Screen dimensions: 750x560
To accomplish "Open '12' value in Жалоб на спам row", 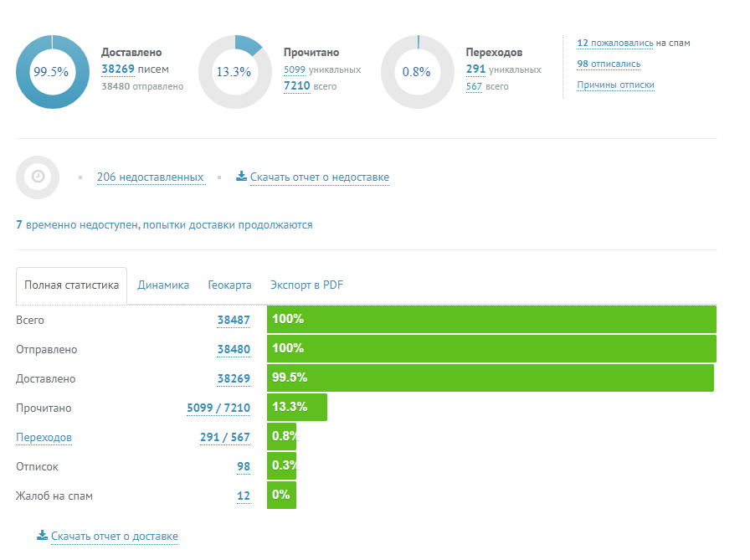I will click(x=244, y=496).
